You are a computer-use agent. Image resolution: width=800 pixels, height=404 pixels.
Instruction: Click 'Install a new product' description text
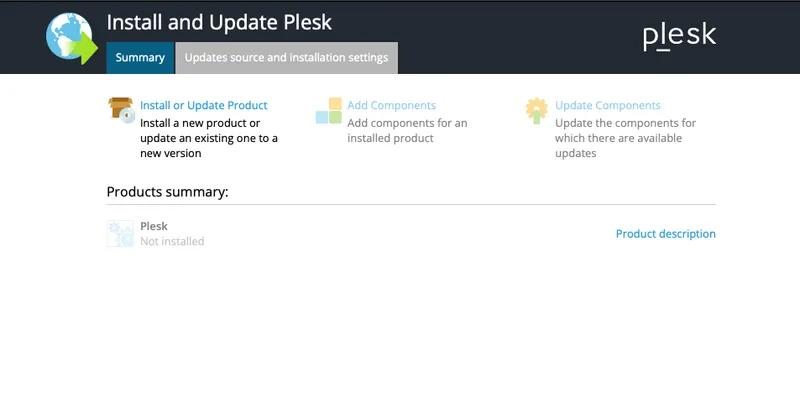pyautogui.click(x=208, y=138)
